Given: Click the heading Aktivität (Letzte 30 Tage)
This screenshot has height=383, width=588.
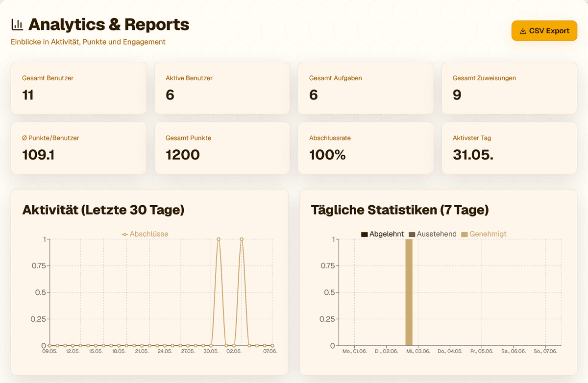Looking at the screenshot, I should click(x=103, y=210).
